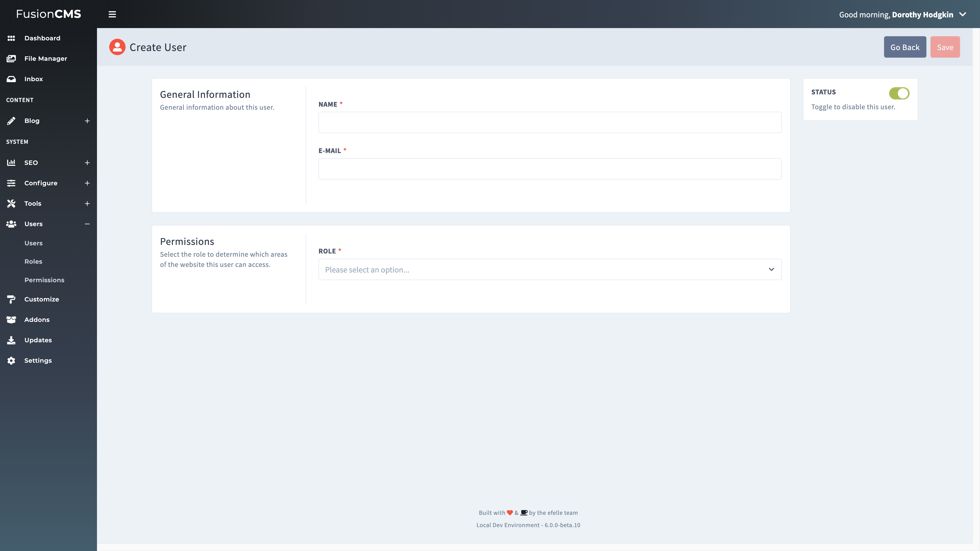The image size is (980, 551).
Task: Click the footer heart icon
Action: [510, 513]
